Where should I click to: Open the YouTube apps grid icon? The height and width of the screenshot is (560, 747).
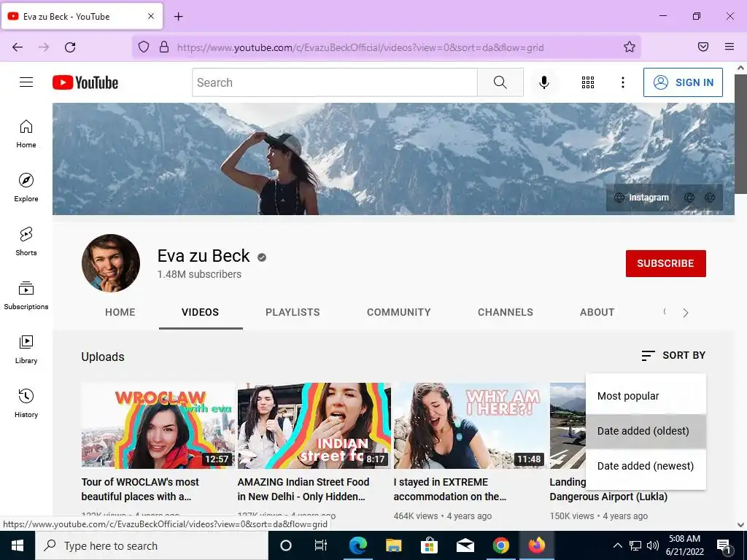tap(588, 82)
